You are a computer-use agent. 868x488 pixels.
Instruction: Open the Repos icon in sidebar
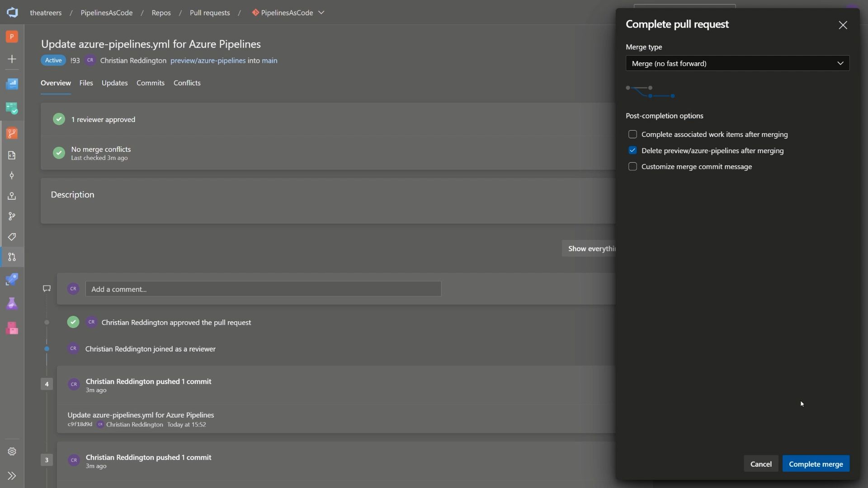pyautogui.click(x=12, y=133)
